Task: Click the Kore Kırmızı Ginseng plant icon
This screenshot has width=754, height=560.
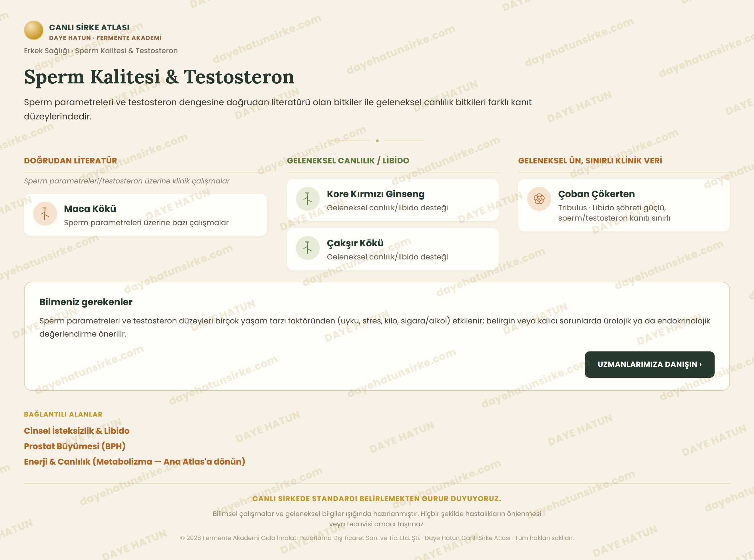Action: click(x=308, y=199)
